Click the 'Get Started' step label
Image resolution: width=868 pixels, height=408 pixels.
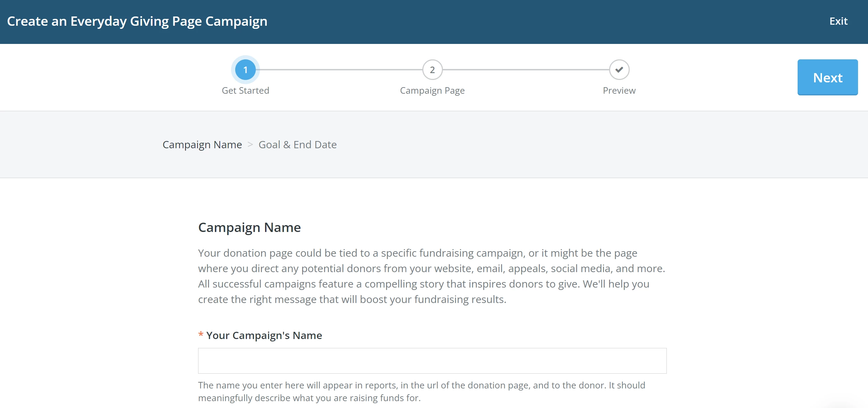pos(245,90)
